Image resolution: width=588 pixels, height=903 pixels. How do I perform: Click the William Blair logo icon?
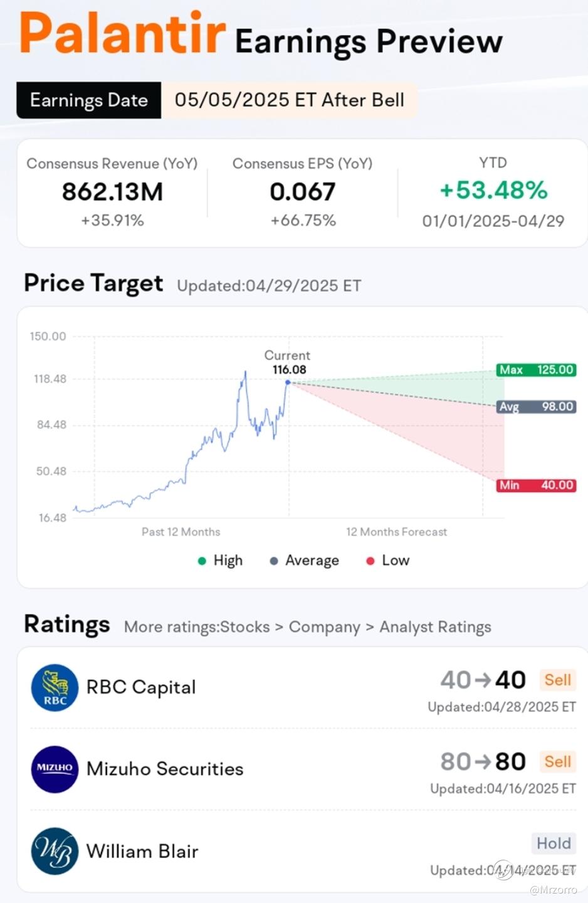[55, 851]
